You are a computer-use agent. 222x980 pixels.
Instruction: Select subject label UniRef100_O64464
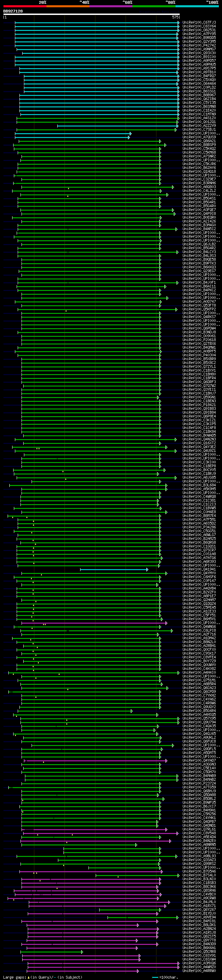pos(199,84)
